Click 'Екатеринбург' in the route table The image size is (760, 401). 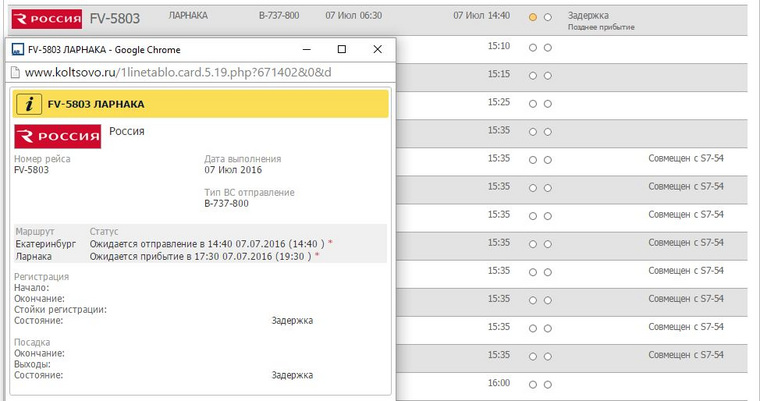pyautogui.click(x=46, y=244)
